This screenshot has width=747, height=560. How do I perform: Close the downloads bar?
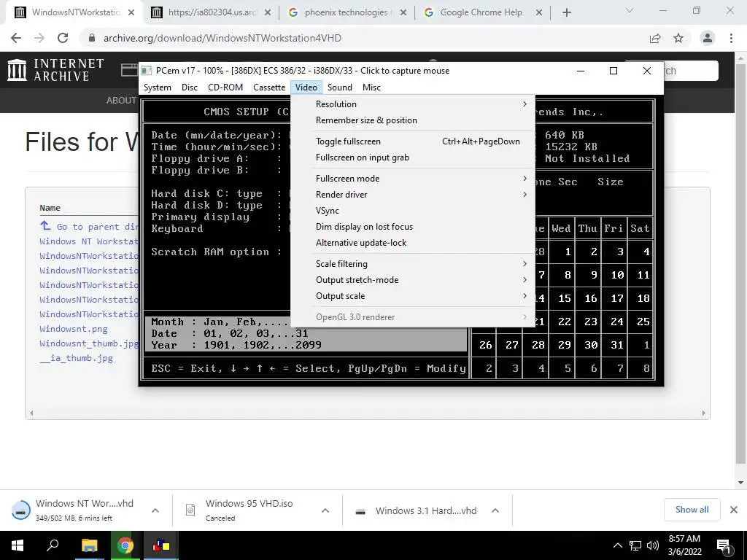pyautogui.click(x=734, y=510)
